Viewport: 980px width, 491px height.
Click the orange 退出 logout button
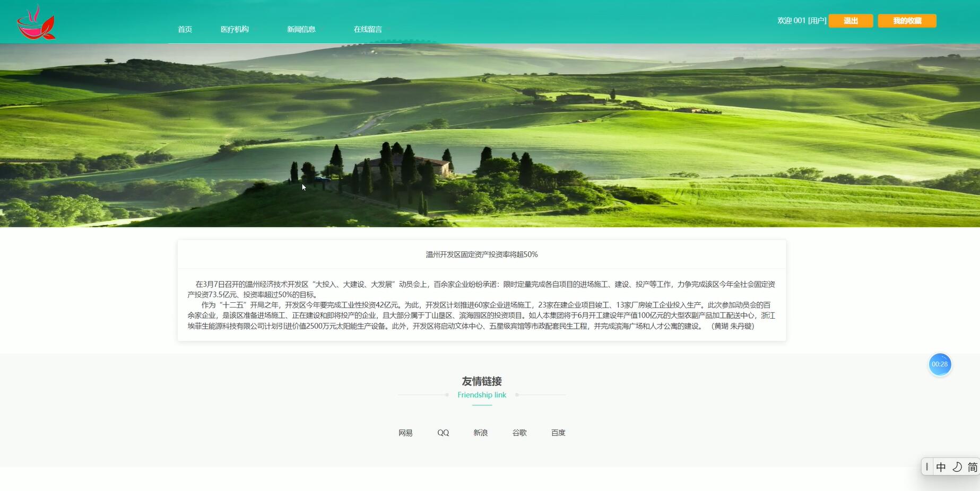click(x=850, y=21)
